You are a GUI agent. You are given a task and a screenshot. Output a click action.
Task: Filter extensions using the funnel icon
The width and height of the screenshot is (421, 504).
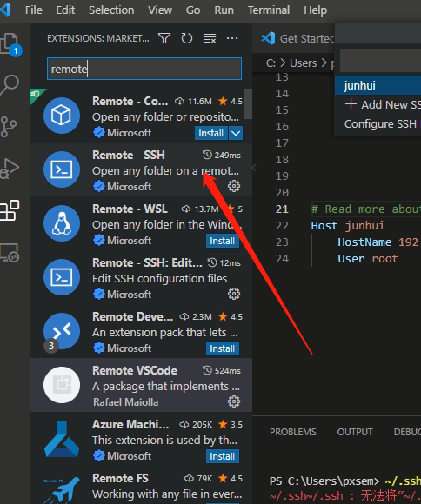pyautogui.click(x=164, y=38)
